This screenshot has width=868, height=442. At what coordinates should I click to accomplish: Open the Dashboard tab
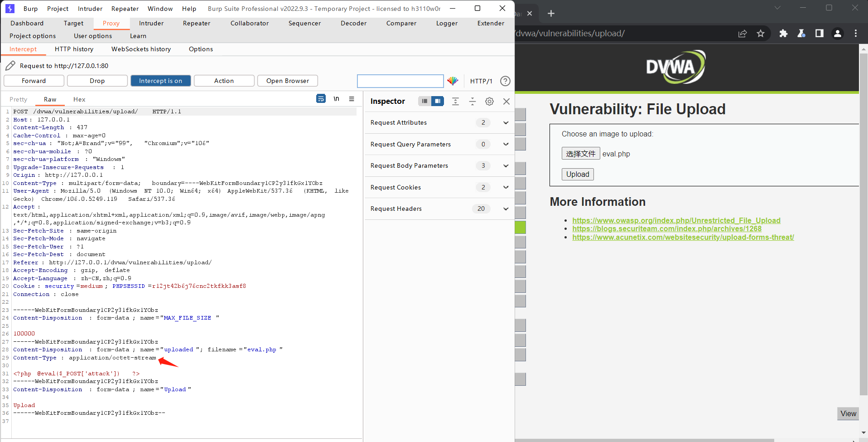click(27, 23)
